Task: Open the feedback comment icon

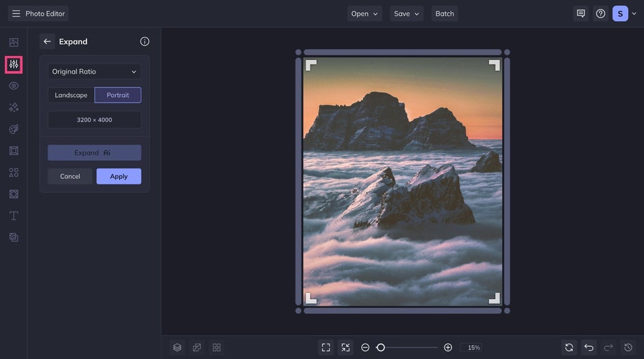Action: point(581,14)
